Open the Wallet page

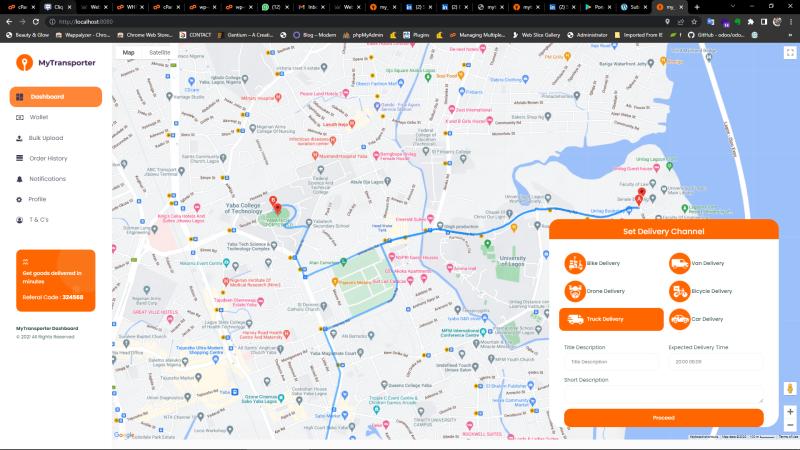39,117
